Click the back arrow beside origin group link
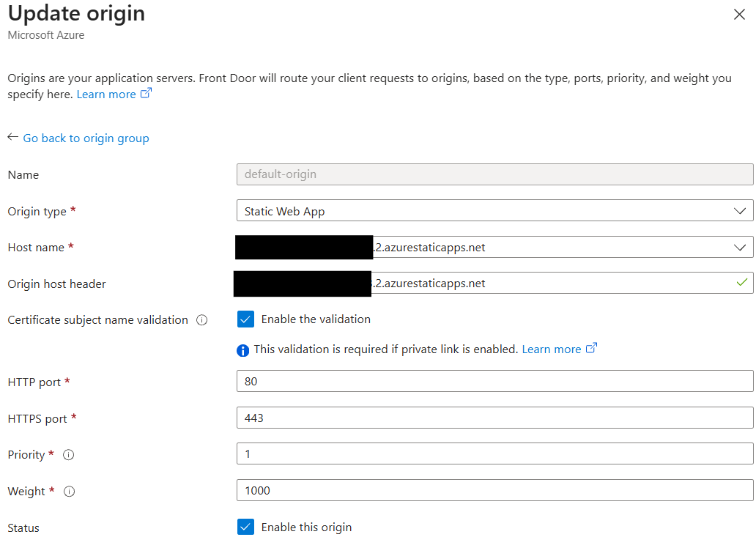 tap(13, 138)
